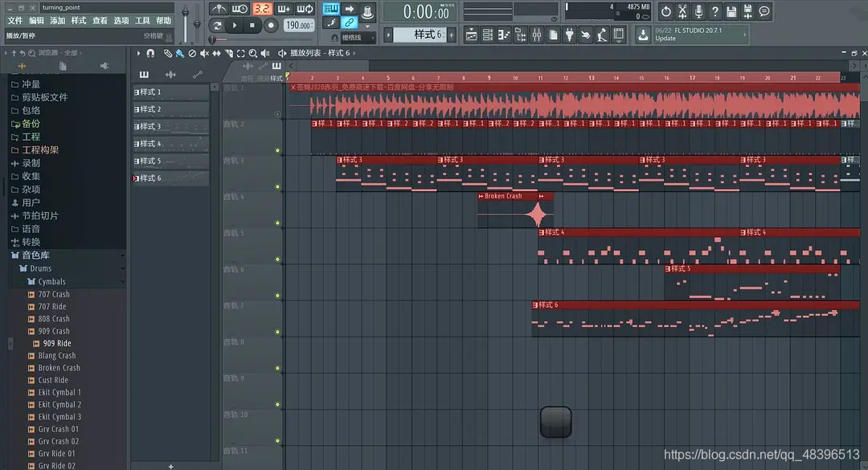Viewport: 868px width, 470px height.
Task: Mute track 2 with green LED
Action: [278, 150]
